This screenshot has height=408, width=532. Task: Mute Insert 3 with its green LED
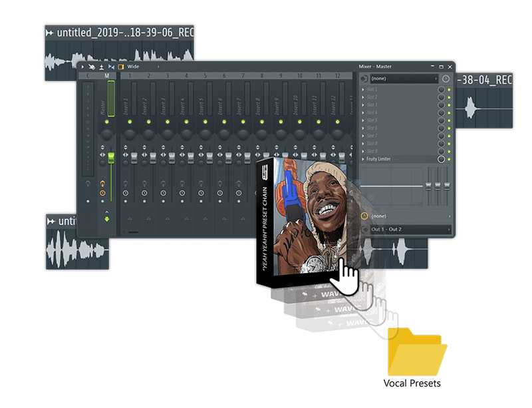168,122
